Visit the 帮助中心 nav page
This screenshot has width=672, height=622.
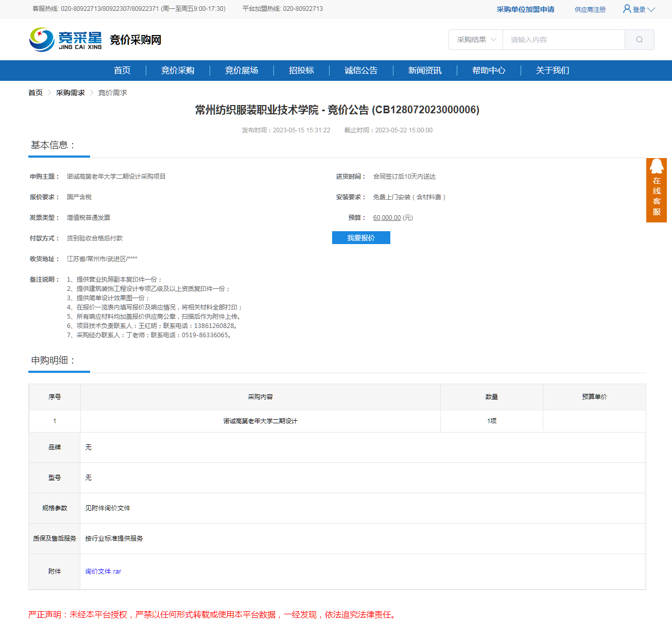[489, 71]
